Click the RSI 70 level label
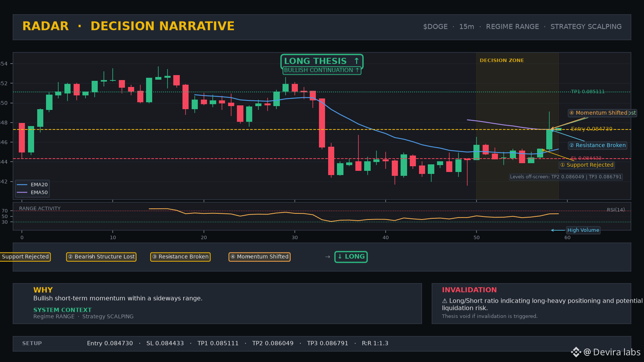 pos(5,211)
